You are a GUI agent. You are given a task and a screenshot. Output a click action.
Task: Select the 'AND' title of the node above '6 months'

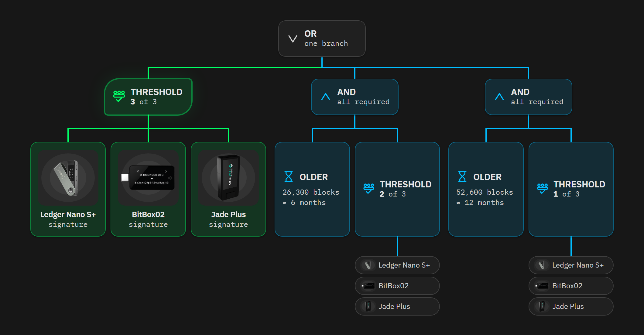tap(346, 92)
